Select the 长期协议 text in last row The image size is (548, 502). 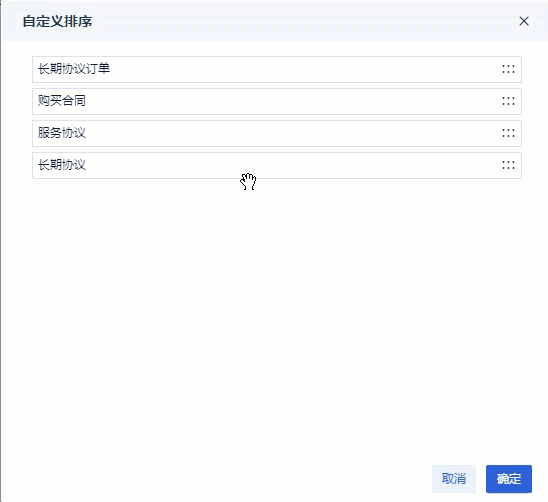point(62,165)
